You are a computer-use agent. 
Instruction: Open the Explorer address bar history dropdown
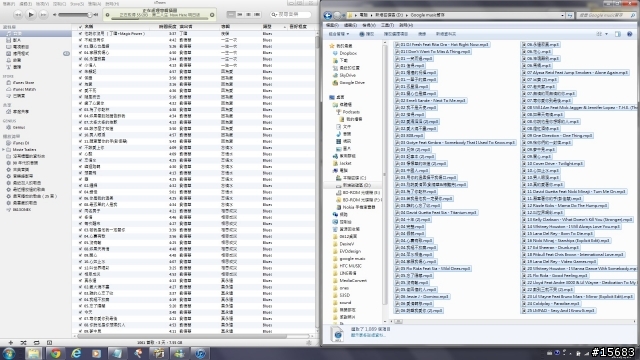[562, 16]
